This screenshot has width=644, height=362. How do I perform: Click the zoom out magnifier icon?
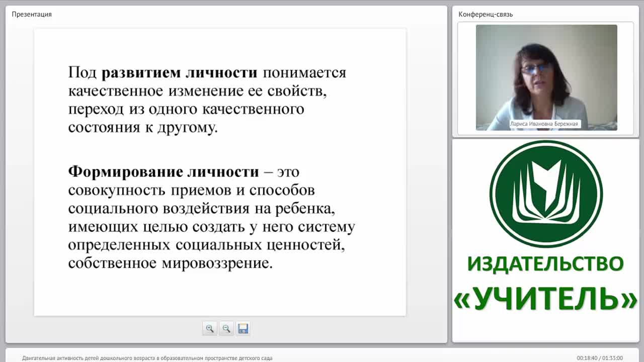point(226,328)
